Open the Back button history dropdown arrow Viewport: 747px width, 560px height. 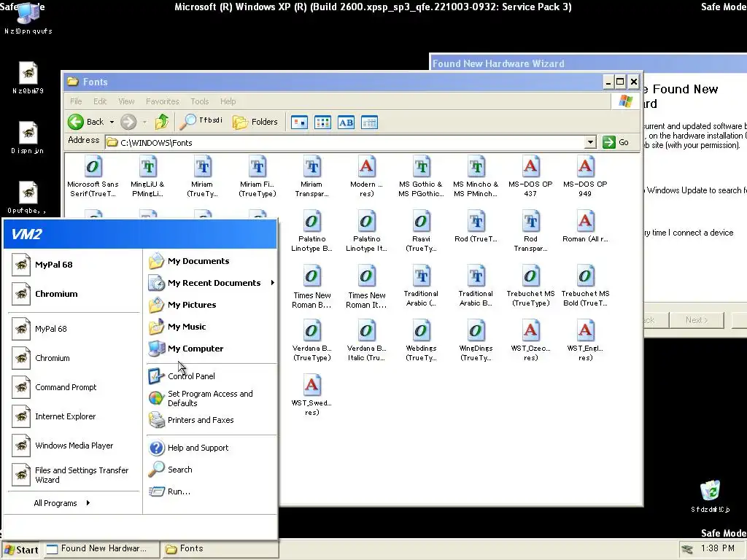pos(112,122)
